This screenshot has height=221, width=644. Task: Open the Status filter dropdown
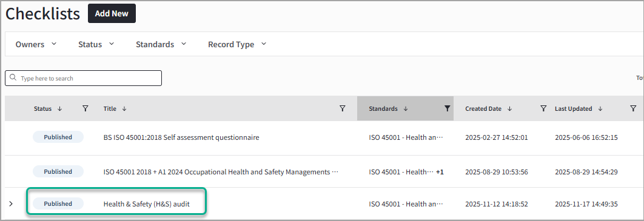pos(96,44)
